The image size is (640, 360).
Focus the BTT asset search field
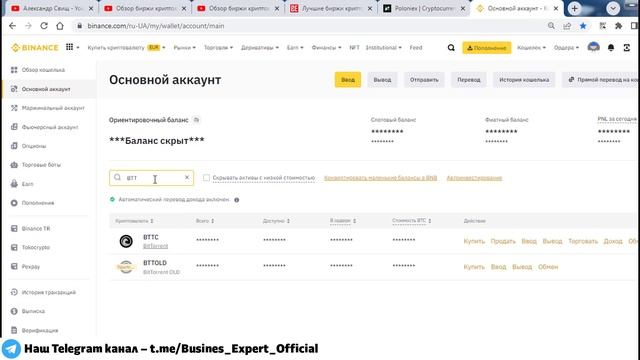pyautogui.click(x=151, y=178)
